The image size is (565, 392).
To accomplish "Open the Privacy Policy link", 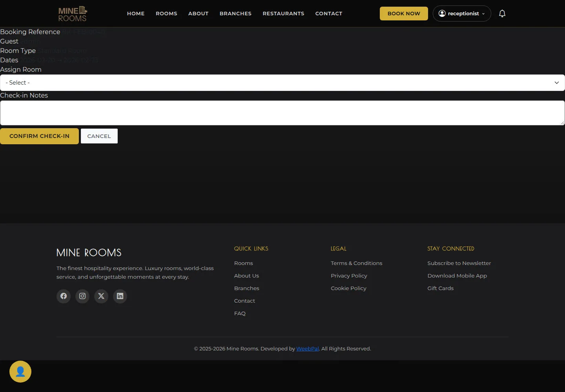I will 349,276.
